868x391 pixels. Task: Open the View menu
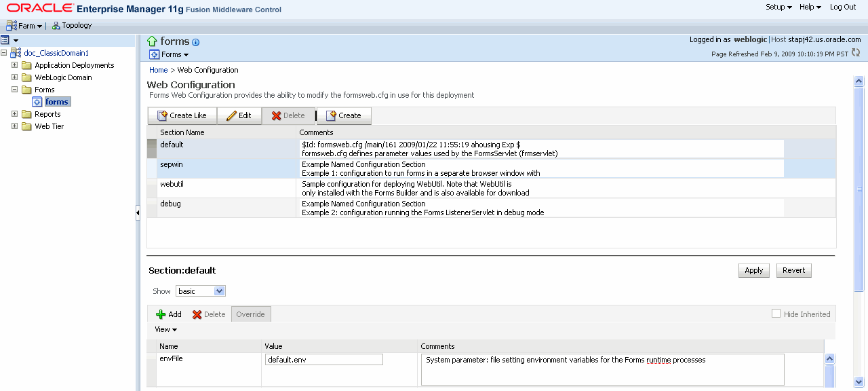pos(165,329)
